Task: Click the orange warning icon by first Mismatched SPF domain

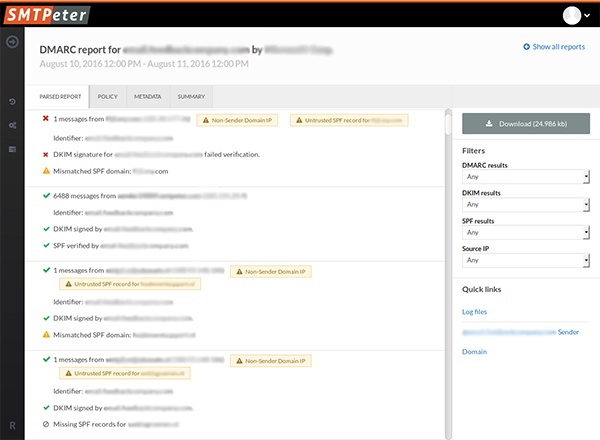Action: click(x=46, y=171)
